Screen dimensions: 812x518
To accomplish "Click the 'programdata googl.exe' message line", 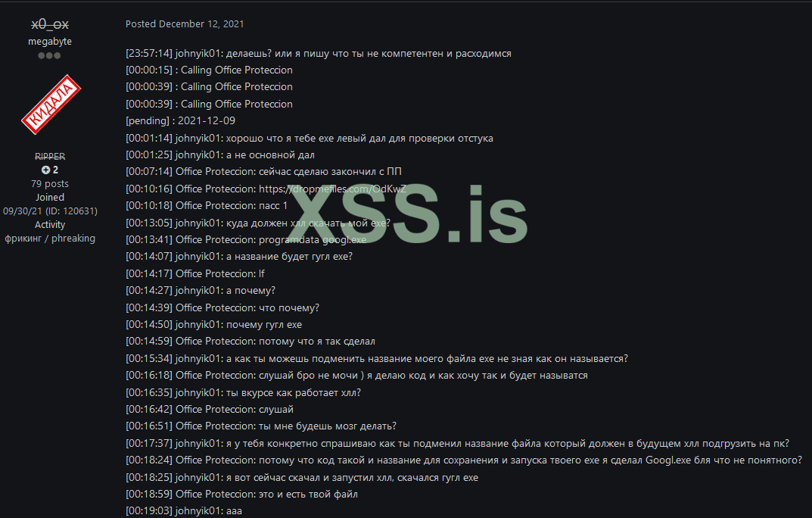I will (246, 239).
